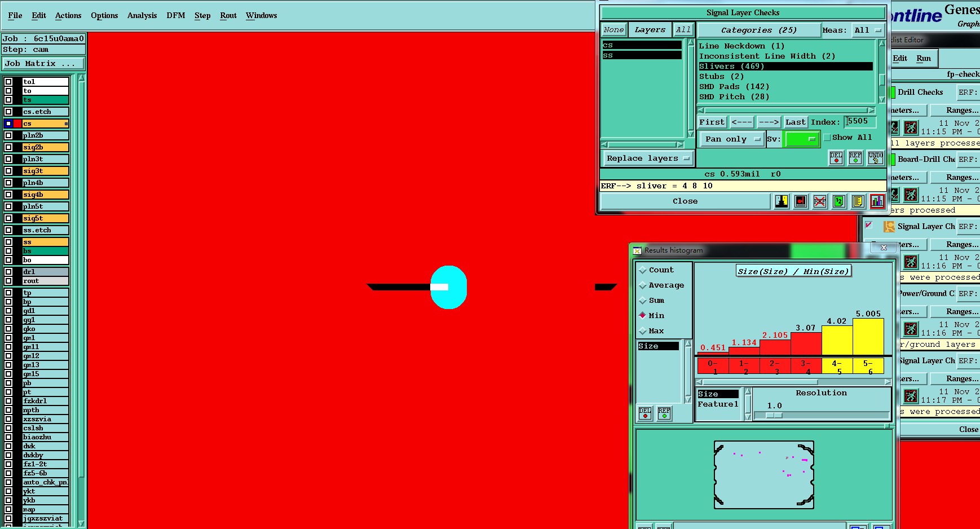Click the crossed-out REF icon
Image resolution: width=980 pixels, height=529 pixels.
point(820,201)
